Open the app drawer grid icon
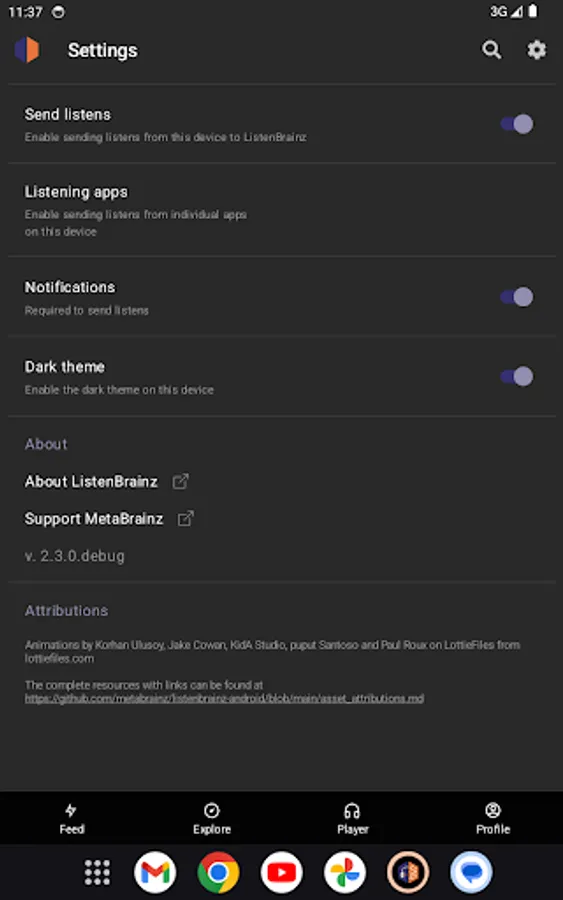The image size is (563, 900). coord(97,872)
